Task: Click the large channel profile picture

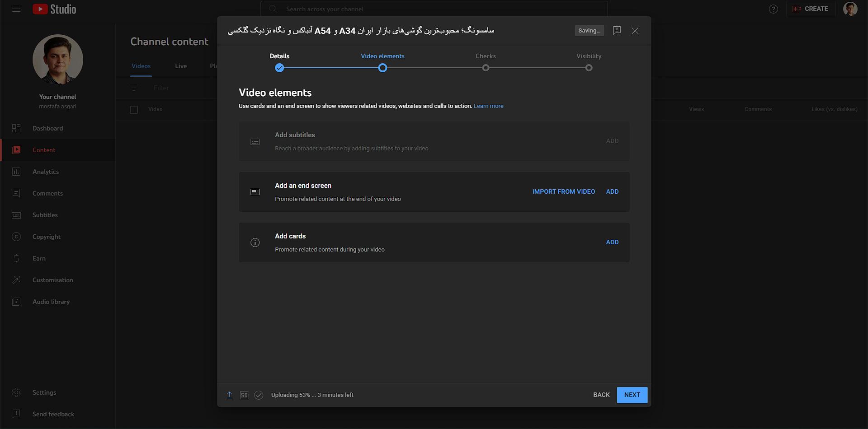Action: (58, 60)
